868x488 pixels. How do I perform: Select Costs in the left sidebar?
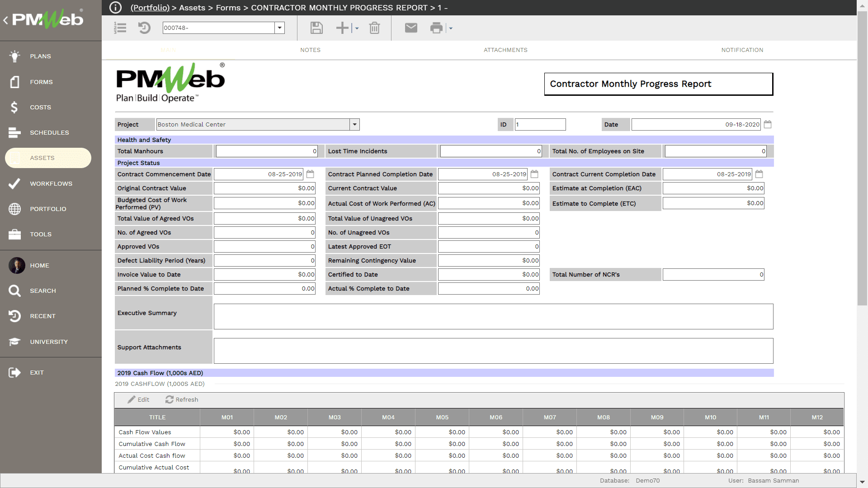tap(40, 107)
